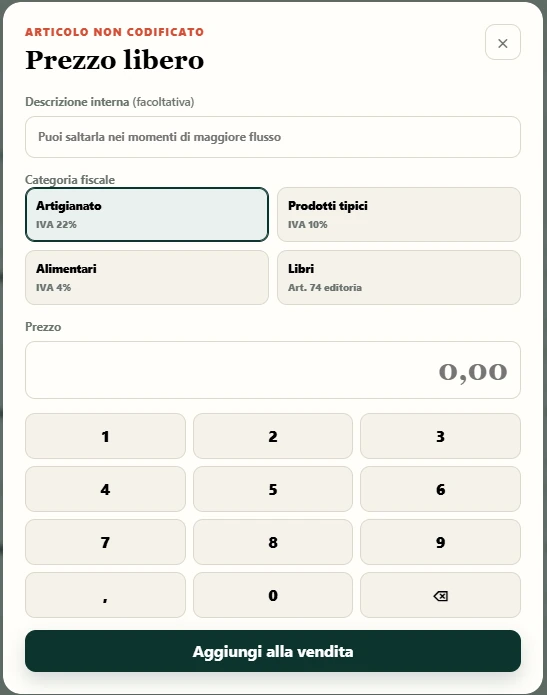Screen dimensions: 547x695
Task: Select the Libri Art. 74 editoria category
Action: click(x=399, y=277)
